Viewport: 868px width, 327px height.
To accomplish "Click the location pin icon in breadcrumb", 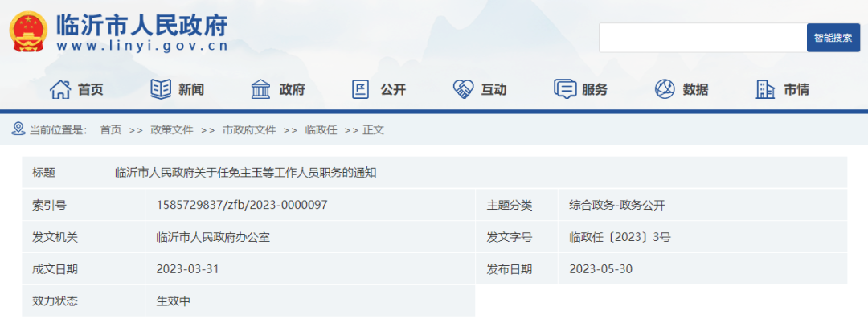I will pos(18,129).
